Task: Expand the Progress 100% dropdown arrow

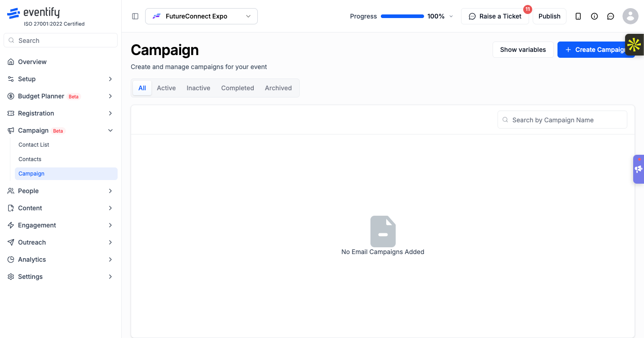Action: click(x=451, y=16)
